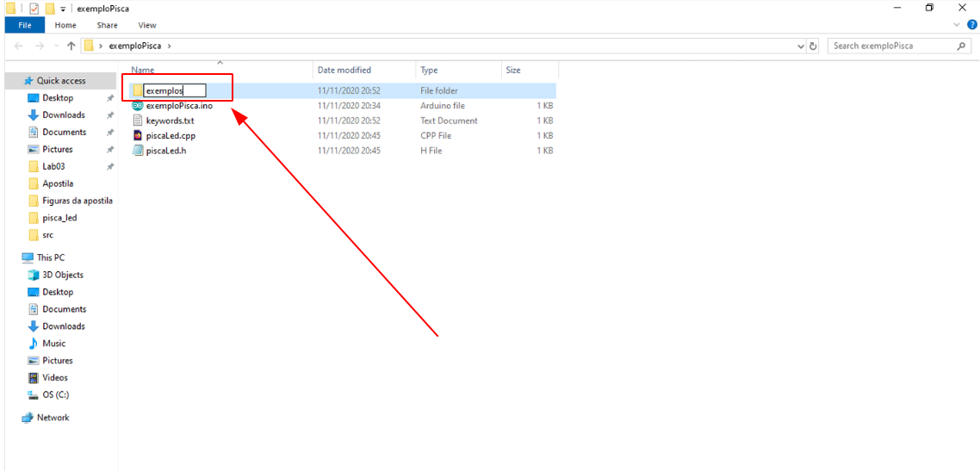Open recent locations dropdown arrow

point(56,46)
